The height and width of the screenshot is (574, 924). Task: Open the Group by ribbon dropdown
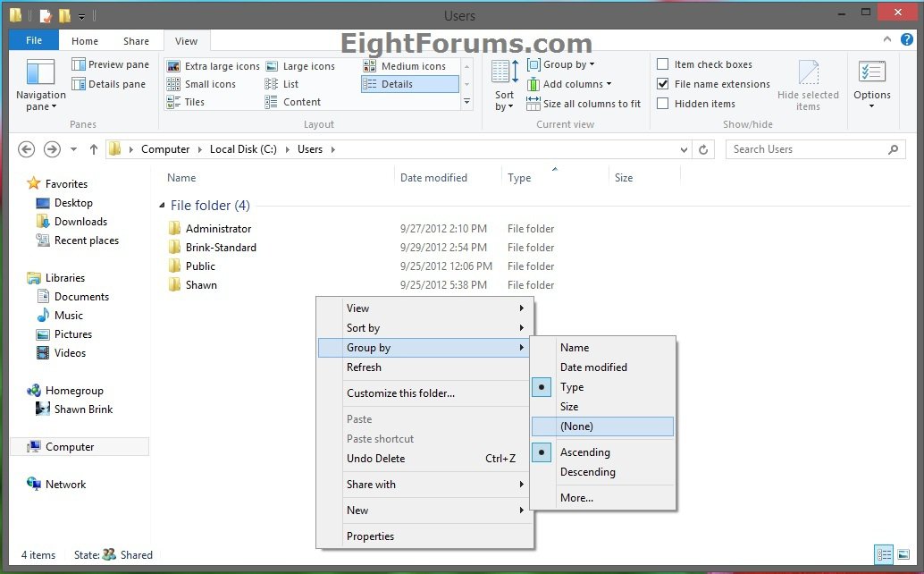pos(561,64)
